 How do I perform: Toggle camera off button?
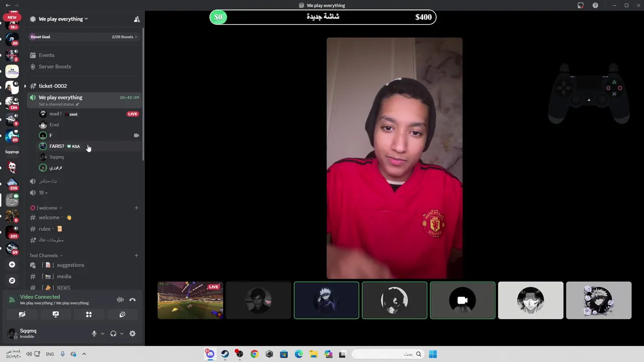[x=22, y=314]
